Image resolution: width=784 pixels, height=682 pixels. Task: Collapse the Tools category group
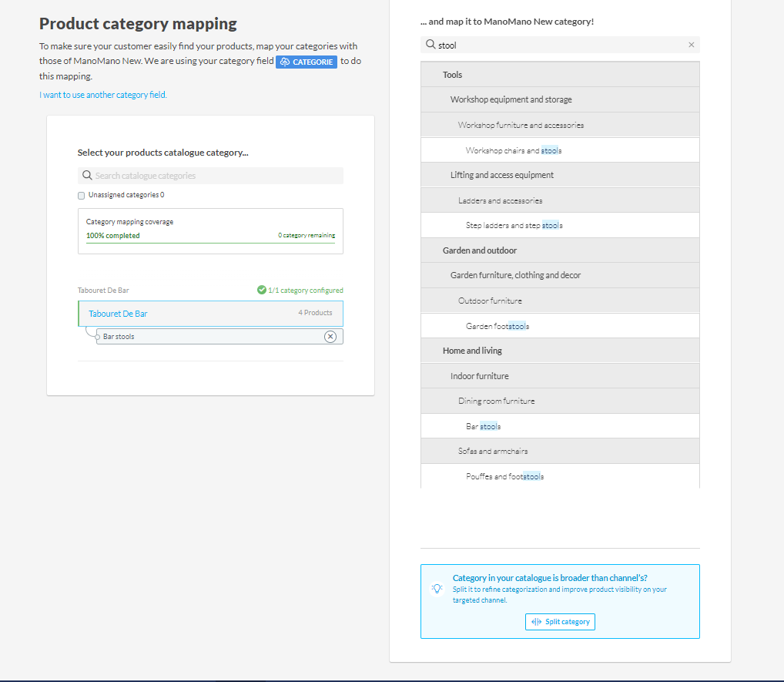click(x=453, y=75)
